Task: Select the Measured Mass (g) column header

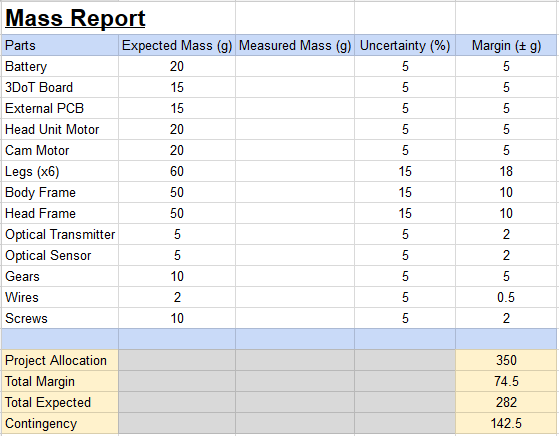Action: pyautogui.click(x=295, y=45)
